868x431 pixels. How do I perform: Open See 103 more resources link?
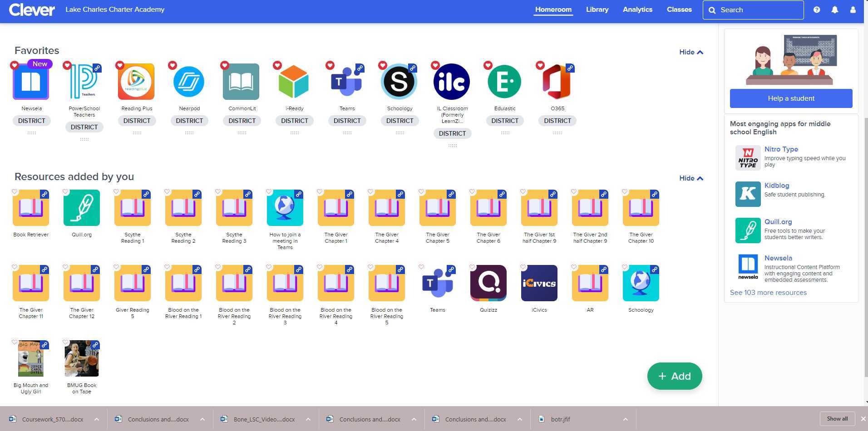click(x=768, y=292)
